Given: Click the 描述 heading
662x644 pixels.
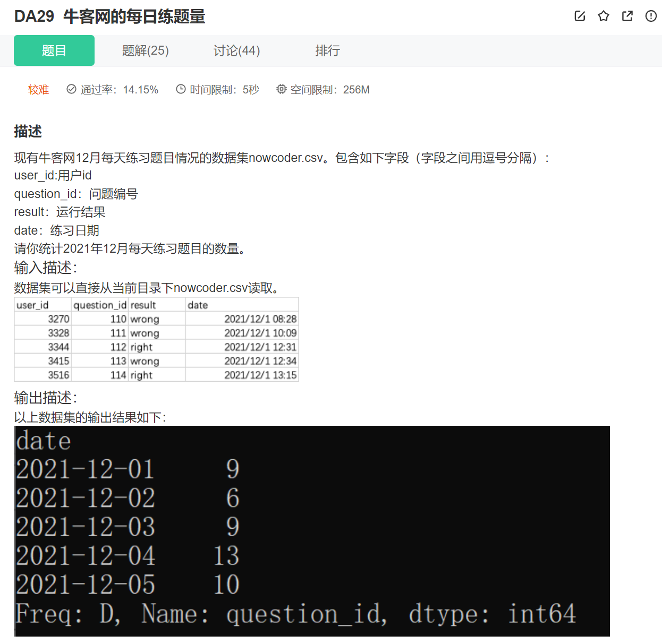Looking at the screenshot, I should tap(28, 131).
